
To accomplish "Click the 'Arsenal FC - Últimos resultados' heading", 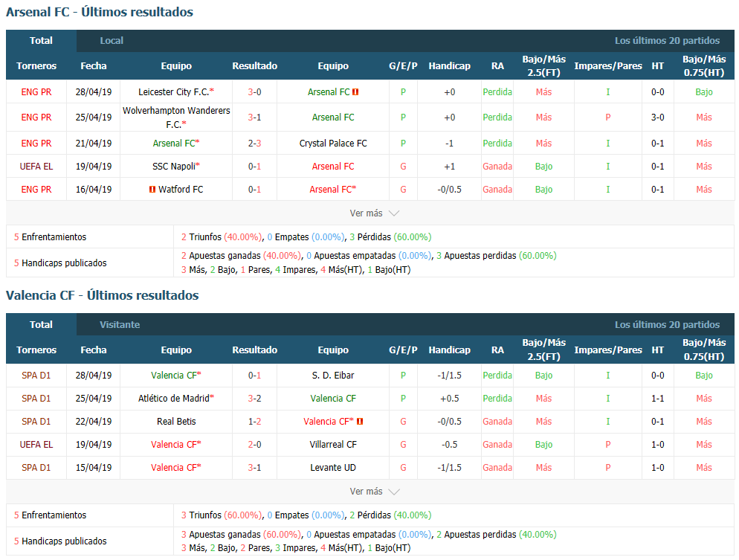I will [x=100, y=12].
